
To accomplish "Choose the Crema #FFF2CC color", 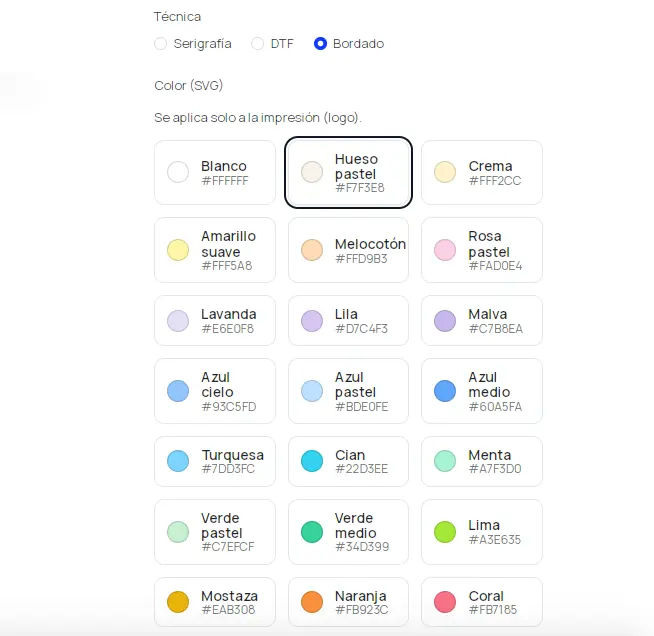I will pyautogui.click(x=481, y=173).
